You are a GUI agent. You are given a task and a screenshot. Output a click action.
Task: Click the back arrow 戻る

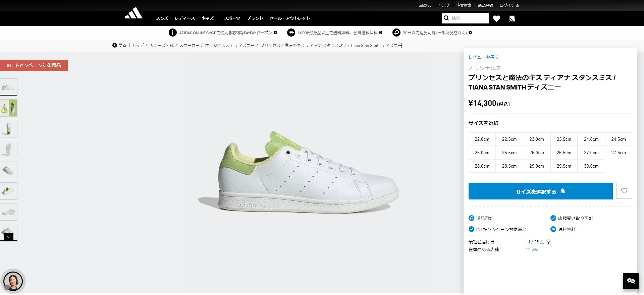click(119, 45)
